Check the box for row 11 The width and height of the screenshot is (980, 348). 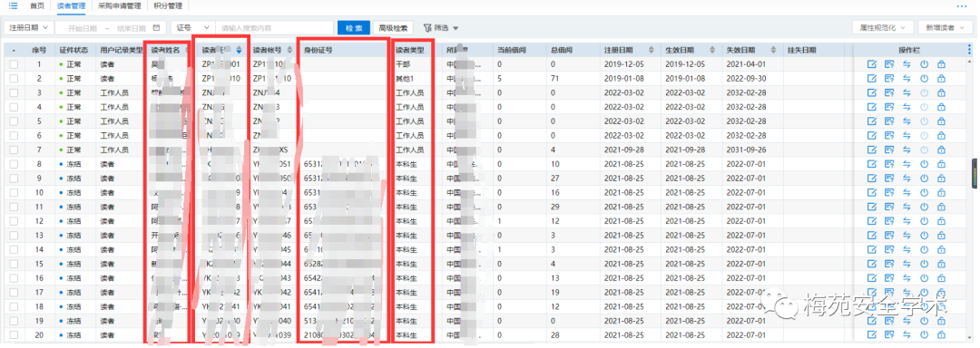point(14,207)
